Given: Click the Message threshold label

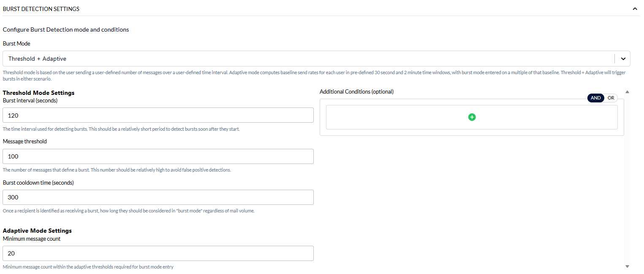Looking at the screenshot, I should tap(25, 142).
